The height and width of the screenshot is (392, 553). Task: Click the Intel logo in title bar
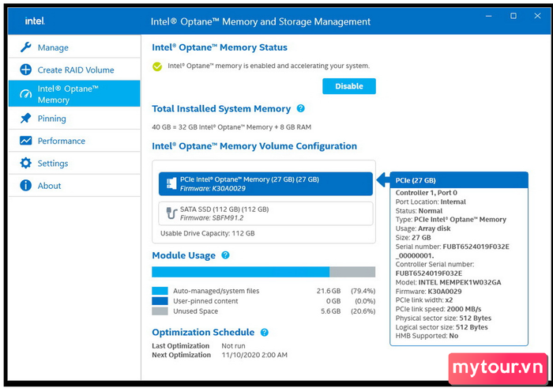34,21
